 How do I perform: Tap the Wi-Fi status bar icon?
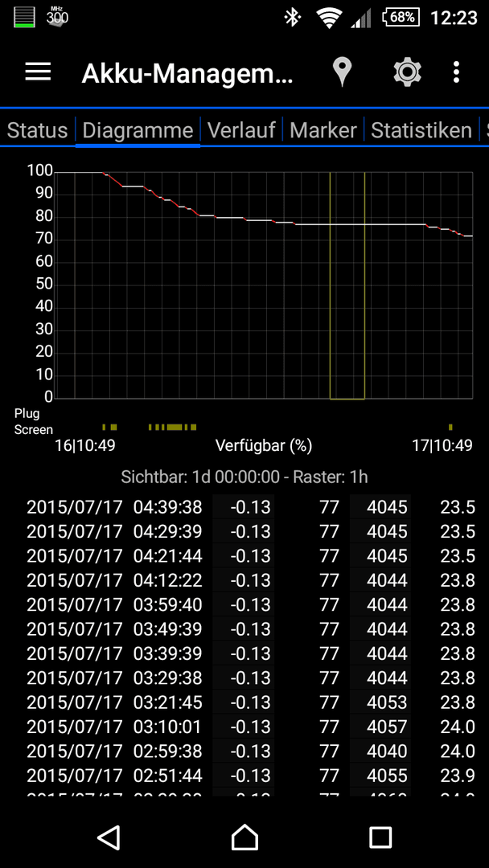point(328,18)
